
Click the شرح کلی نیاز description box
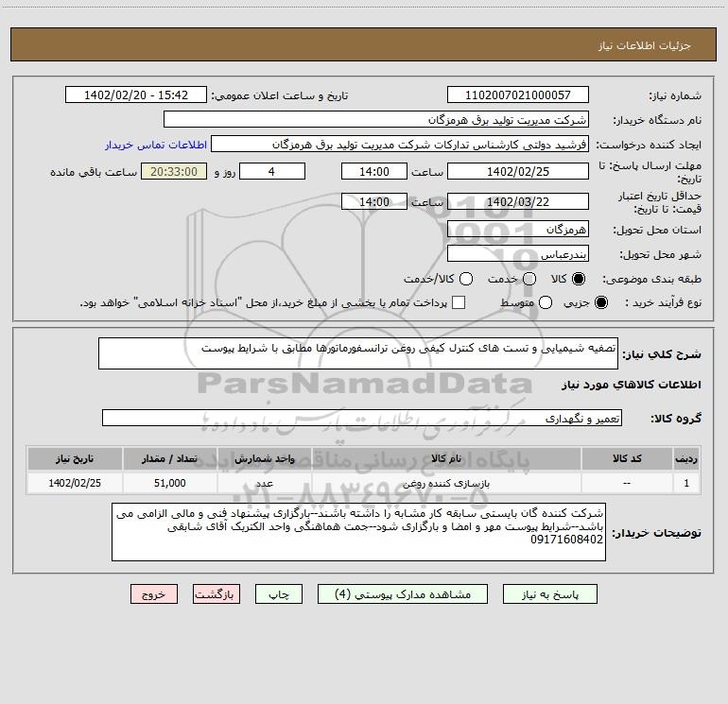[358, 353]
